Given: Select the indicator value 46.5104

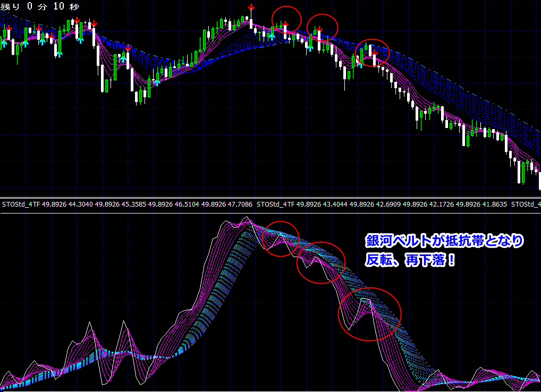Looking at the screenshot, I should [187, 204].
